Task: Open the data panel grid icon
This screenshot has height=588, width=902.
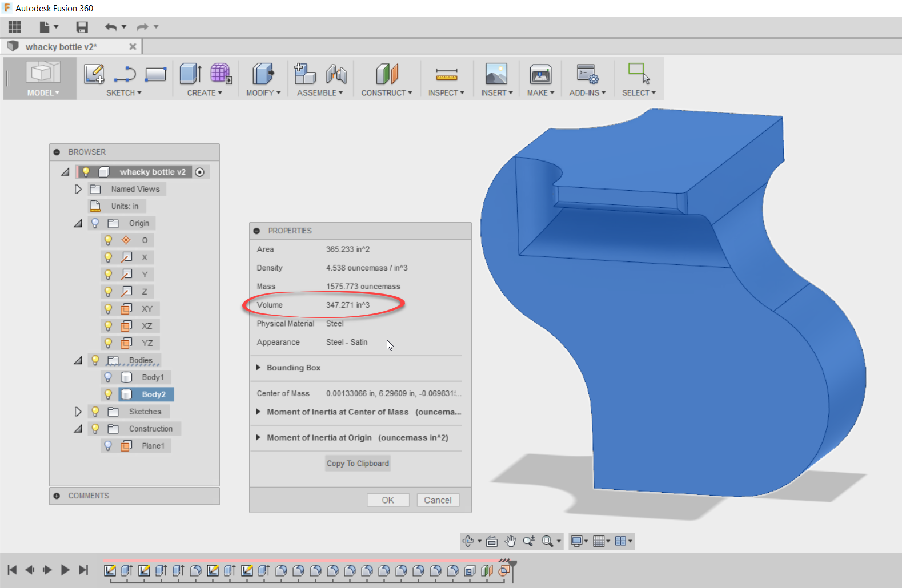Action: tap(15, 27)
